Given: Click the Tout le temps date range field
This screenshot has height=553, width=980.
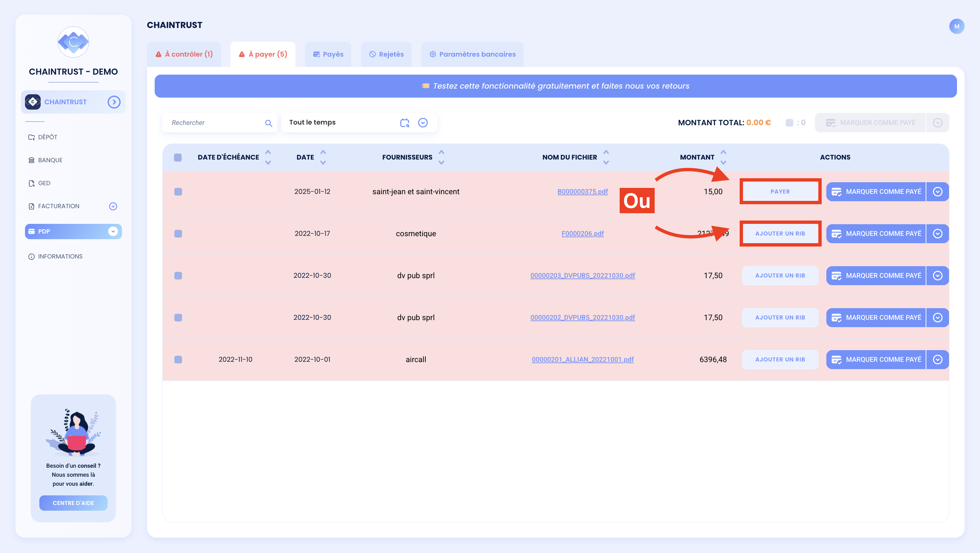Looking at the screenshot, I should pyautogui.click(x=359, y=123).
